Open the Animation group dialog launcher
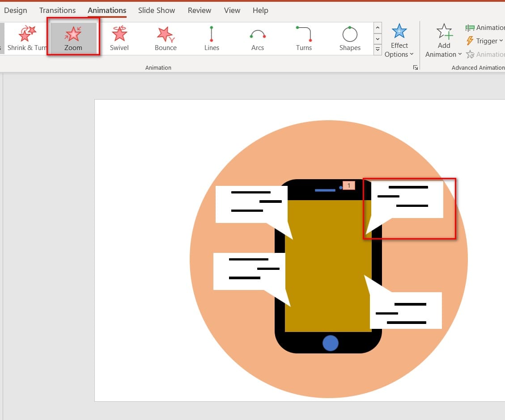Image resolution: width=505 pixels, height=420 pixels. pyautogui.click(x=416, y=67)
